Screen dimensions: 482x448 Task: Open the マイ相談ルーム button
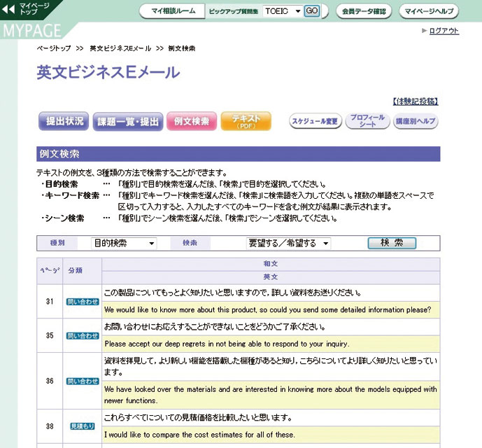[171, 11]
